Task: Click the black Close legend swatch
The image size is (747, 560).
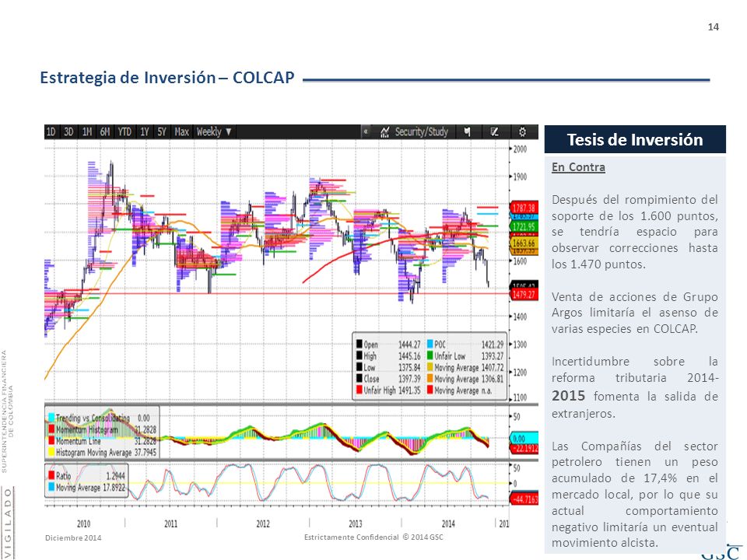Action: (x=359, y=379)
